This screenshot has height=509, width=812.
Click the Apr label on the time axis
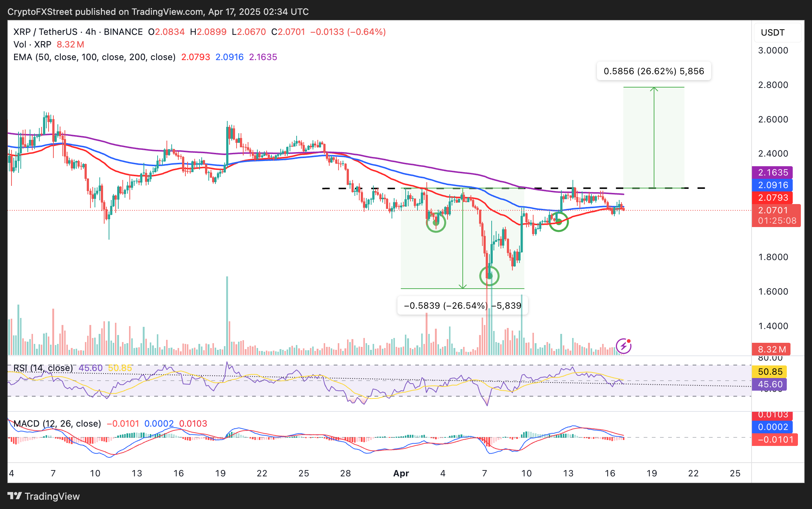401,473
